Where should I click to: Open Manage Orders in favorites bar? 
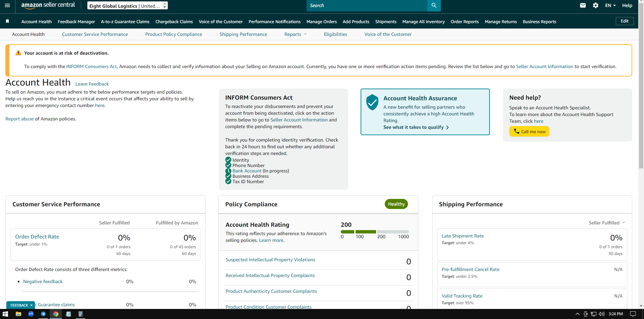(x=322, y=21)
